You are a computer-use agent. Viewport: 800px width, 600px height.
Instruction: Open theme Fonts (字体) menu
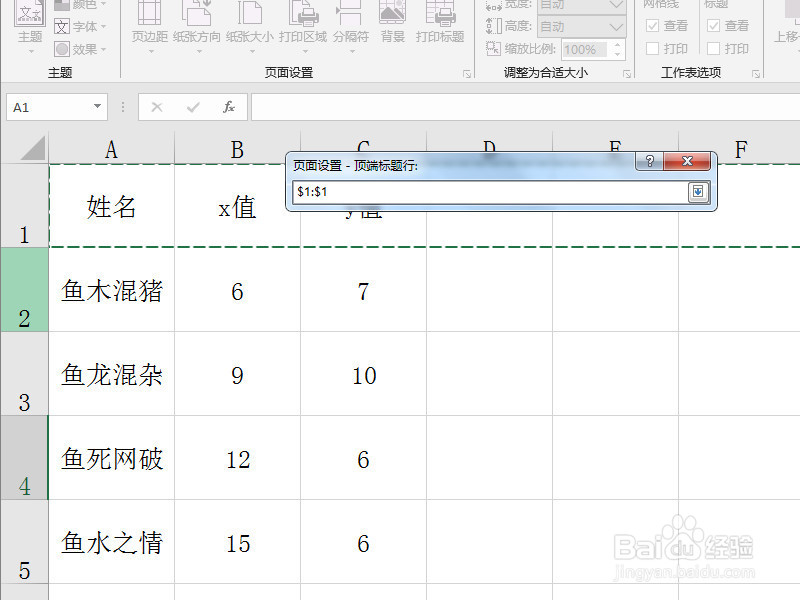coord(80,26)
